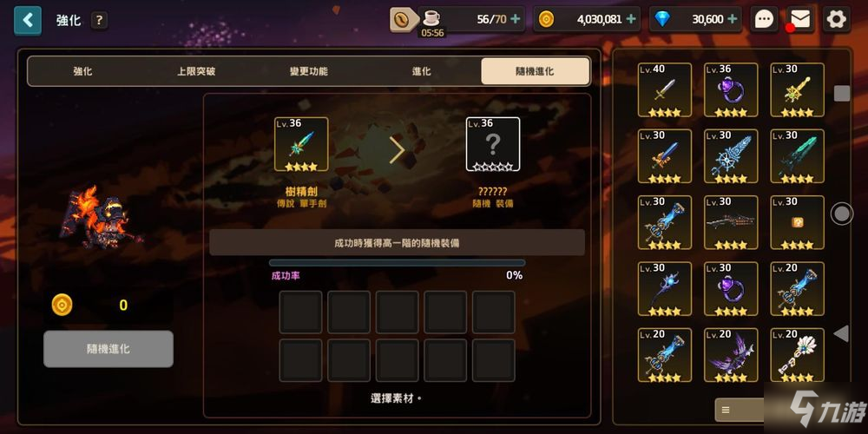868x434 pixels.
Task: Open the 進化 tab
Action: tap(422, 71)
